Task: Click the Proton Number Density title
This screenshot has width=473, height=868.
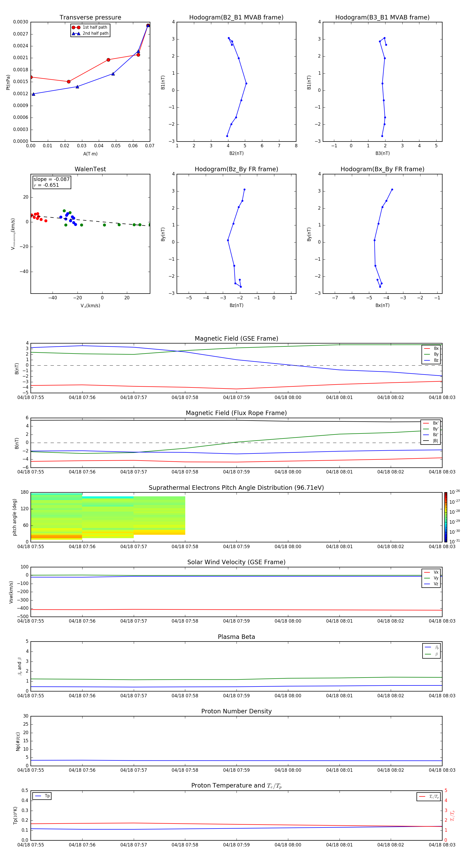Action: click(x=236, y=711)
